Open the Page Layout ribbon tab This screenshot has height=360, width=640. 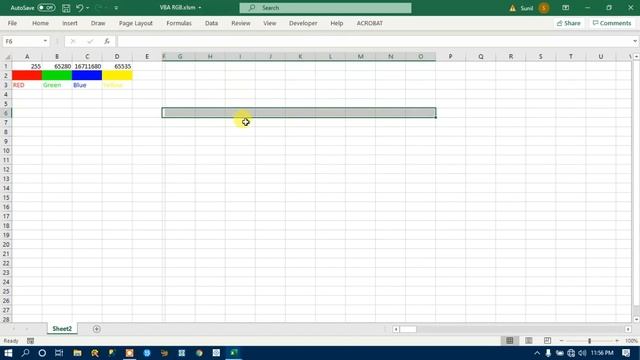point(136,23)
